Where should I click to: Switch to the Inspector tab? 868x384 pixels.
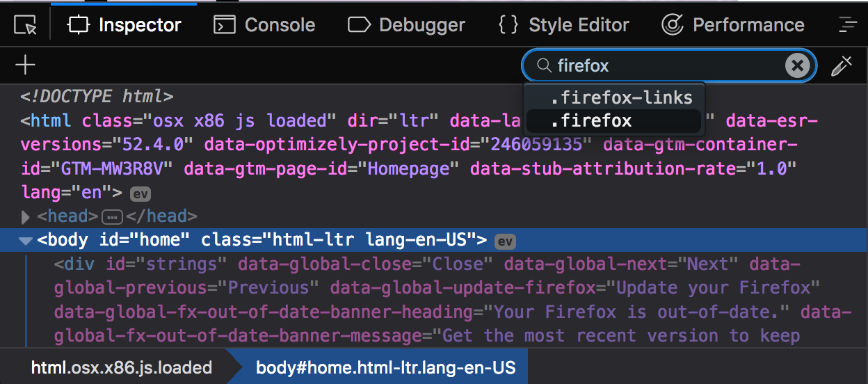click(x=124, y=26)
